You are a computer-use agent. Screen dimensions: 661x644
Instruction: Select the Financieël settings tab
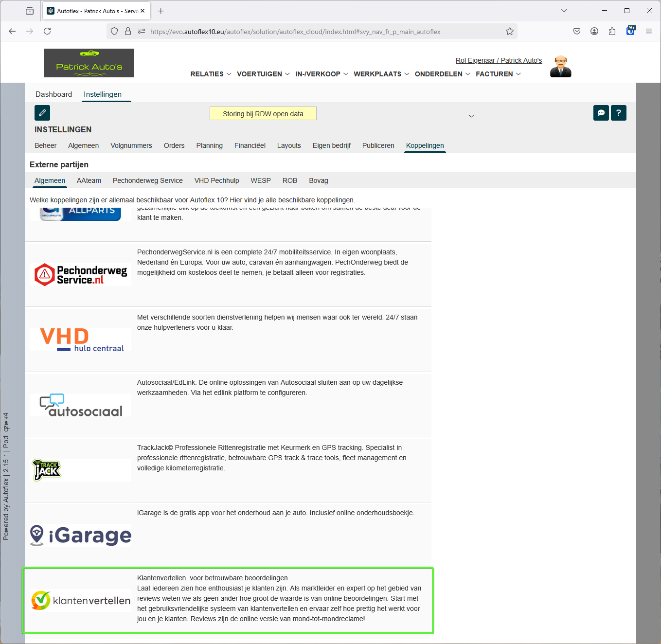[250, 145]
